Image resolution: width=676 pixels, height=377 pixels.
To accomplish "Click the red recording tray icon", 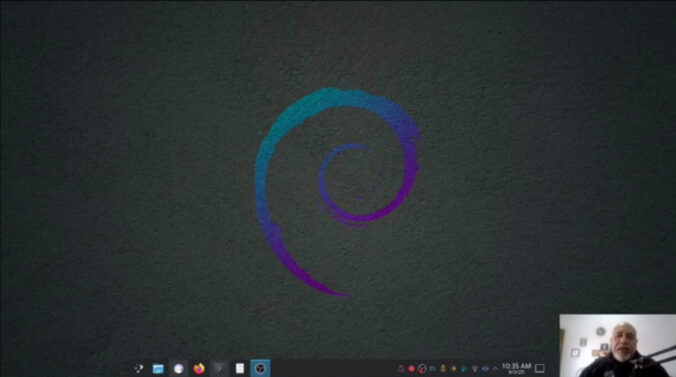I will 411,369.
